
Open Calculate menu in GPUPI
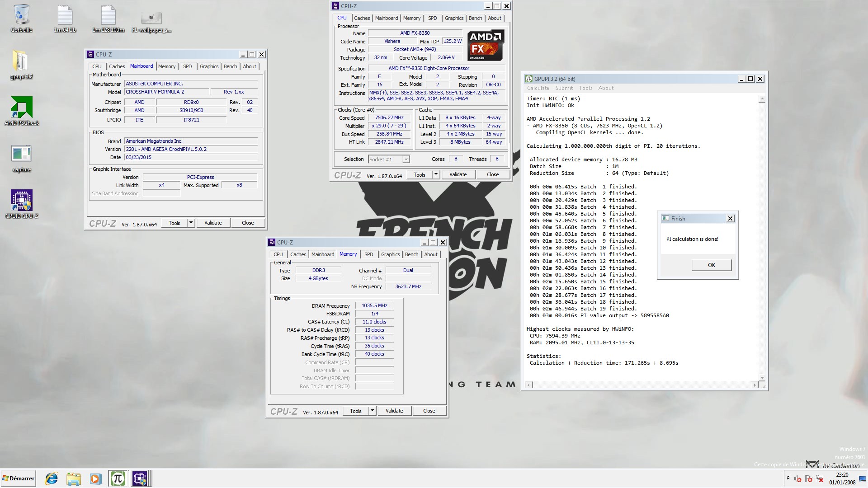538,88
